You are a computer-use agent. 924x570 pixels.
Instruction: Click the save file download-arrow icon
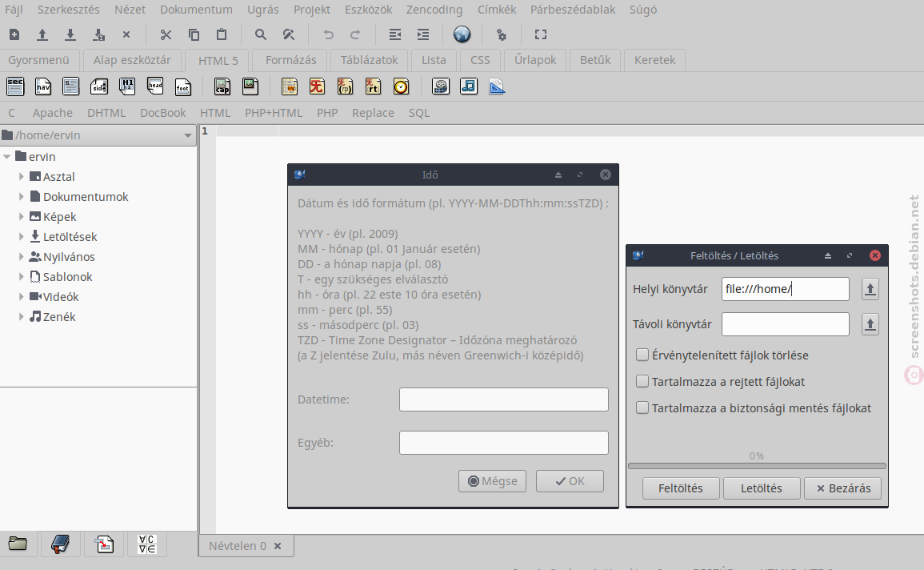(x=70, y=34)
